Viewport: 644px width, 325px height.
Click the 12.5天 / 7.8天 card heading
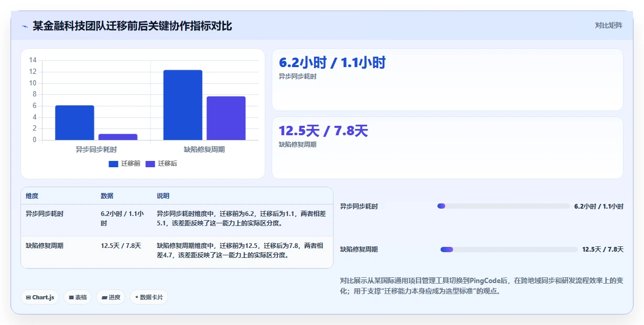[324, 131]
